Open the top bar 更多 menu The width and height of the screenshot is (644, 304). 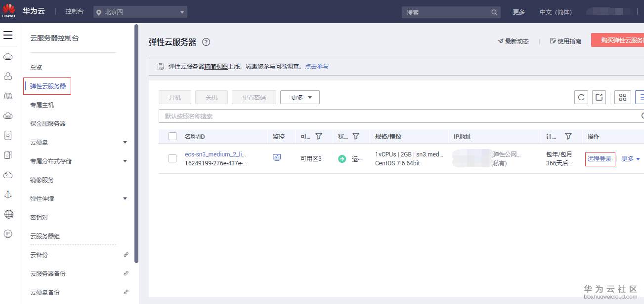[x=519, y=12]
